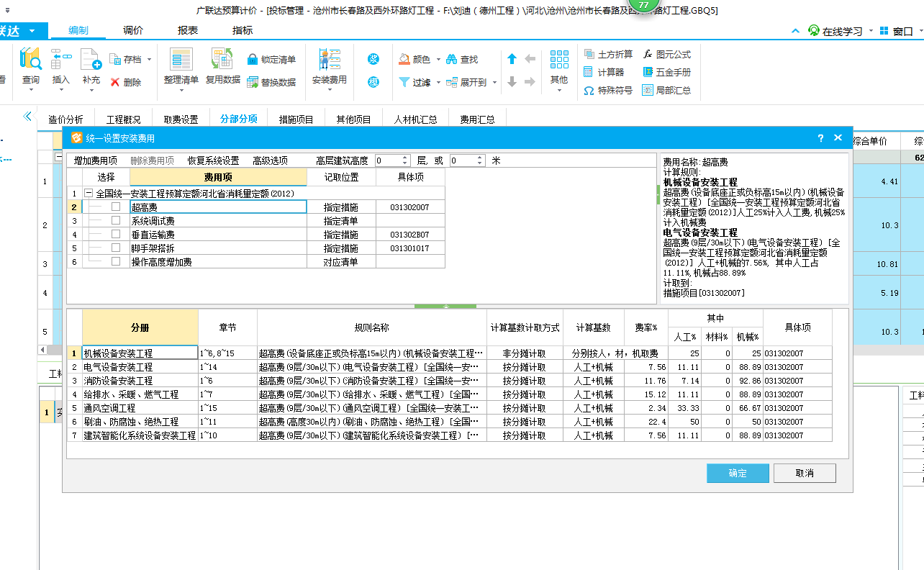924x570 pixels.
Task: Collapse the 全国统一安装工程预算定额 tree node
Action: coord(89,194)
